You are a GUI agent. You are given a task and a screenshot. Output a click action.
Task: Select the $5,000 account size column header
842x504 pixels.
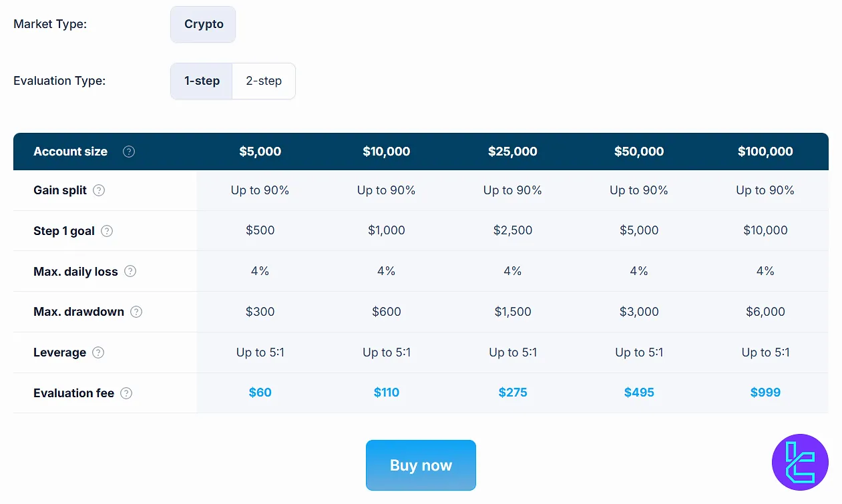coord(260,152)
